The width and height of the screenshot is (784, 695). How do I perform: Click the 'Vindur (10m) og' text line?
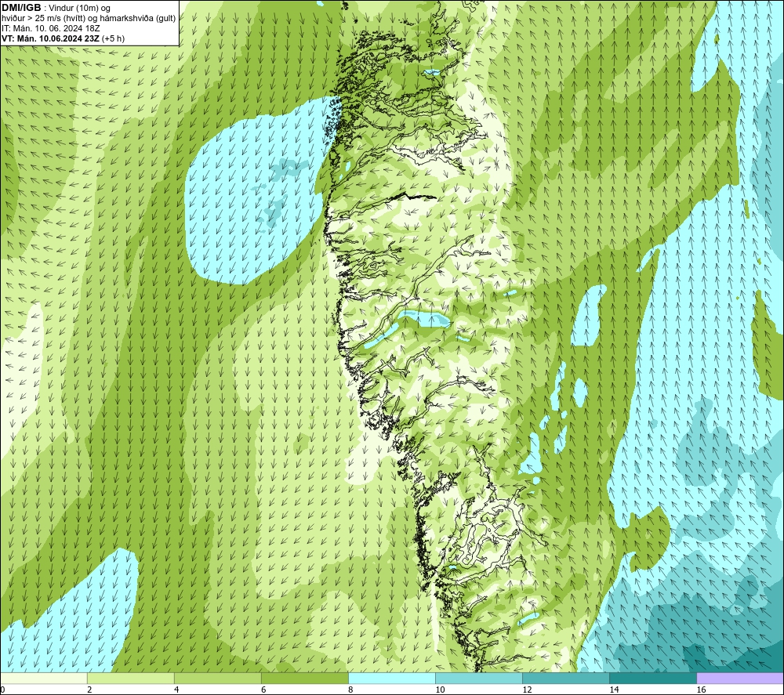click(x=79, y=9)
